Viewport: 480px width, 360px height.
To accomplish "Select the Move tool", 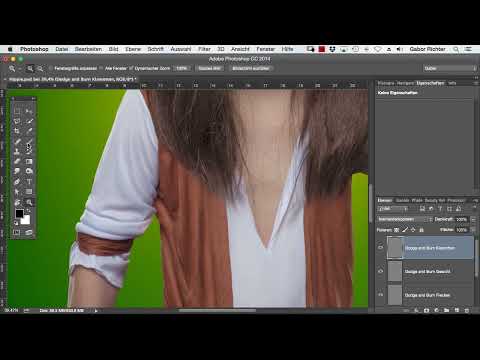I will pyautogui.click(x=29, y=111).
